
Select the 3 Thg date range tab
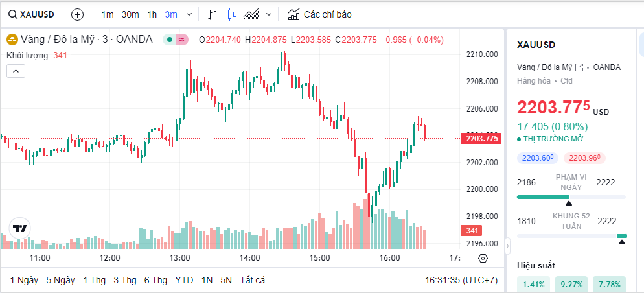click(x=125, y=280)
